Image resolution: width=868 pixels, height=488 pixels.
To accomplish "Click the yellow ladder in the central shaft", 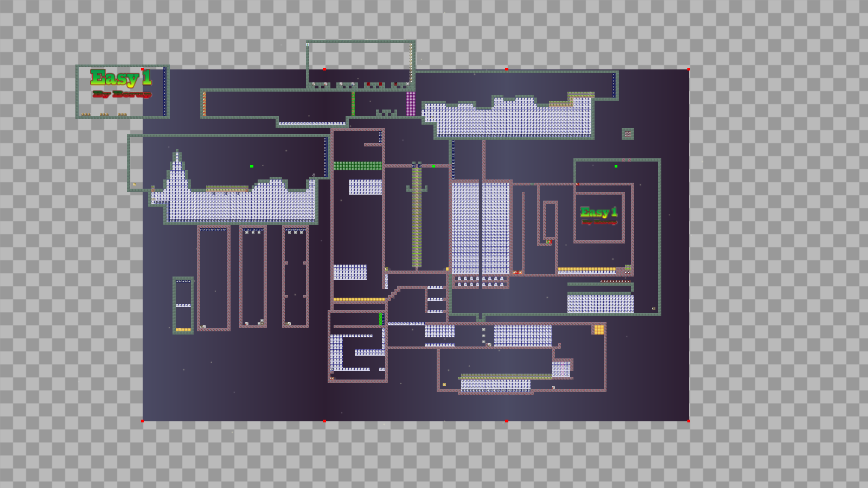I will (x=417, y=222).
